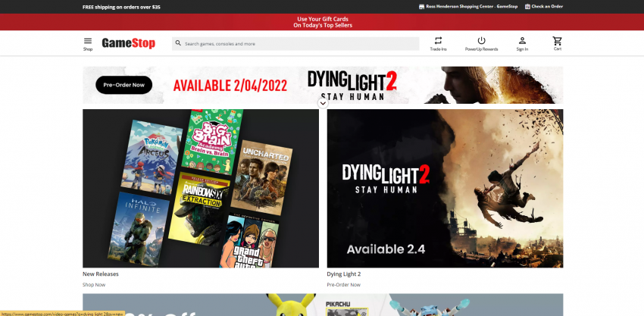Click the search magnifier icon

click(x=178, y=43)
